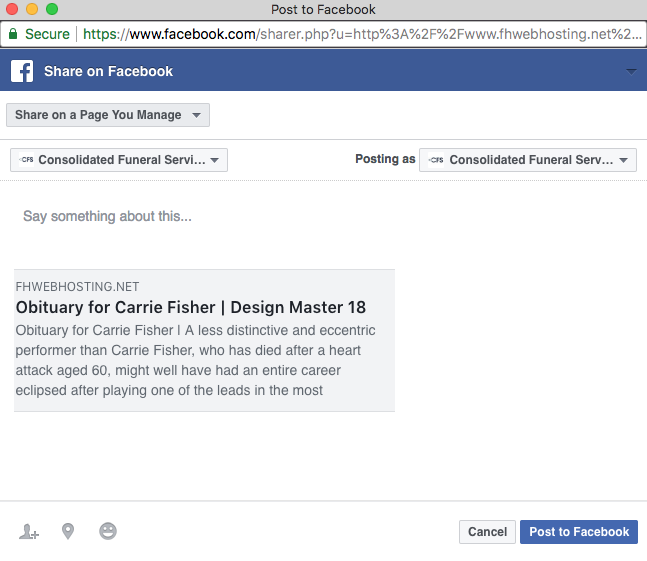Open 'Share on a Page You Manage' dropdown

pyautogui.click(x=108, y=115)
